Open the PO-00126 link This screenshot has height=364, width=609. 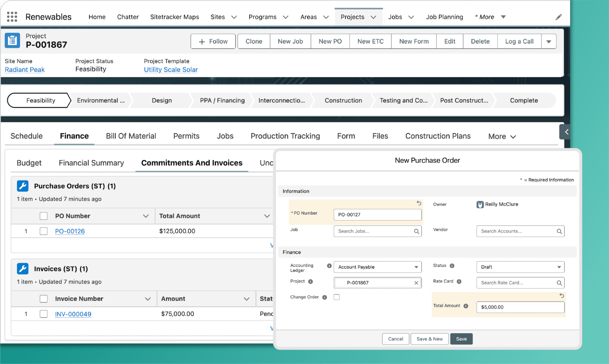pos(70,231)
